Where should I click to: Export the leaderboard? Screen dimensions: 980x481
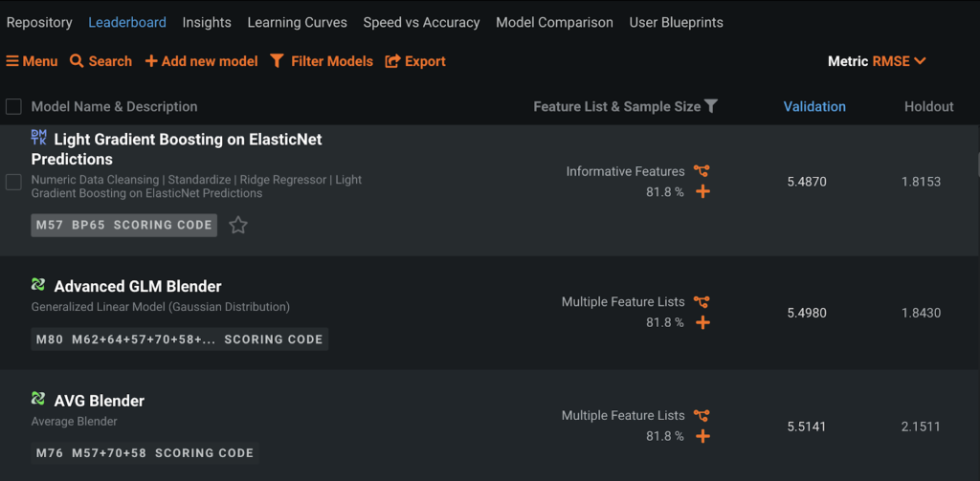click(x=415, y=61)
